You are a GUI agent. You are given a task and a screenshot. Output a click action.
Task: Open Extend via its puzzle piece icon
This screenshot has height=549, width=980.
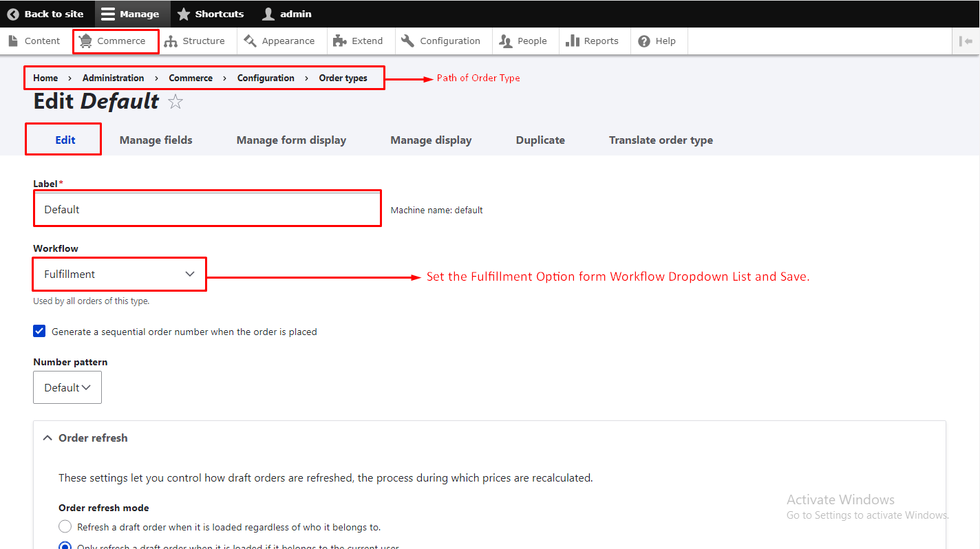click(339, 41)
